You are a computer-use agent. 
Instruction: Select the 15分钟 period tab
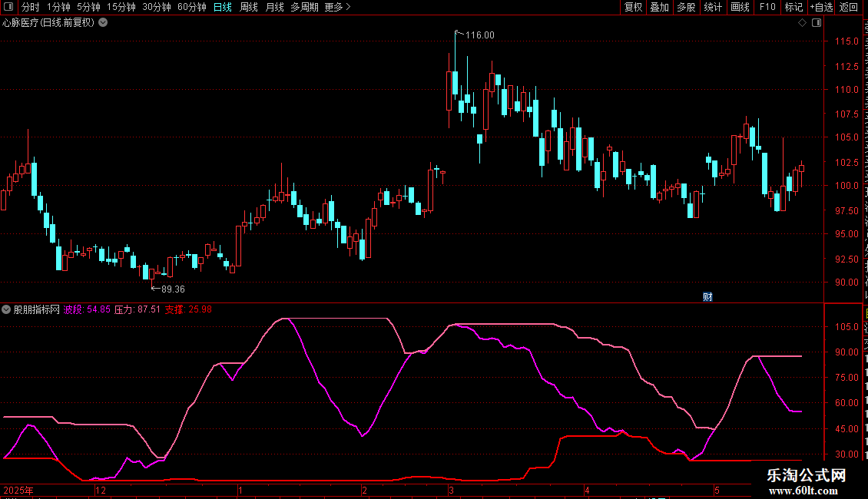121,7
